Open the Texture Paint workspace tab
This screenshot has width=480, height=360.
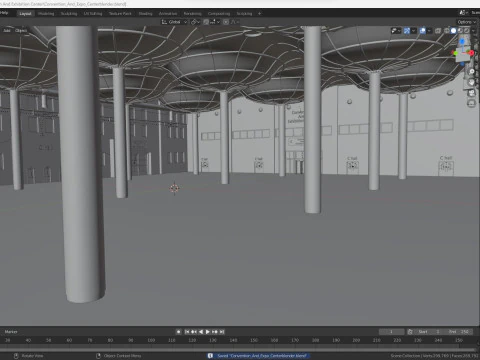coord(120,14)
